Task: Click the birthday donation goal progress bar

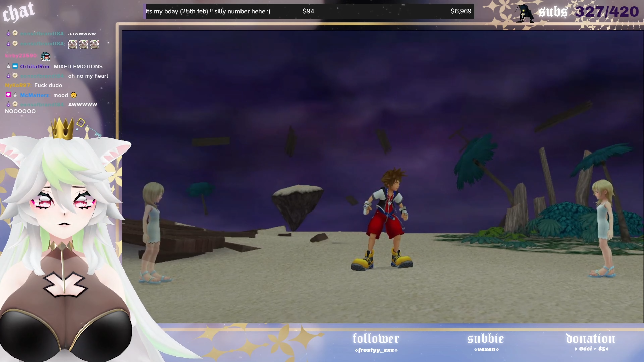Action: 309,11
